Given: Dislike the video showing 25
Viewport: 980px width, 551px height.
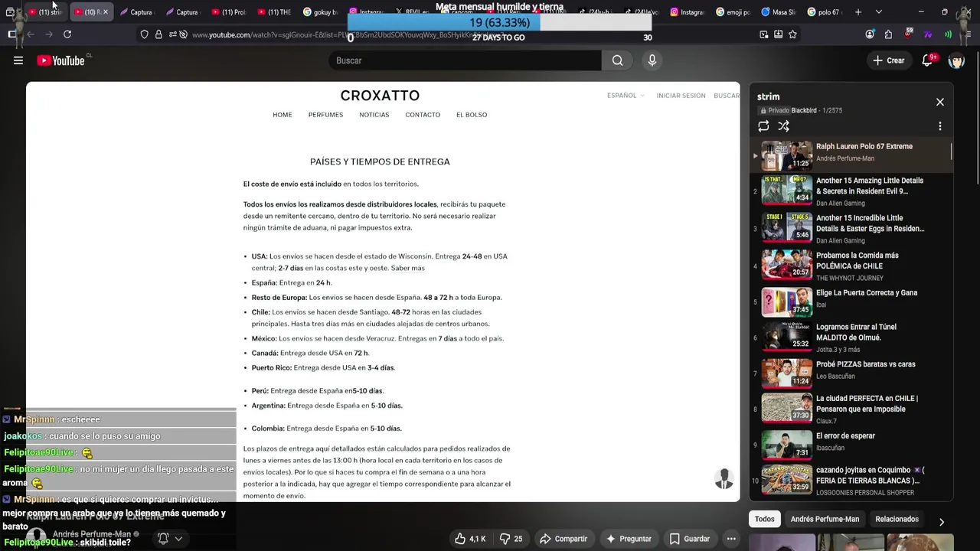Looking at the screenshot, I should click(511, 539).
